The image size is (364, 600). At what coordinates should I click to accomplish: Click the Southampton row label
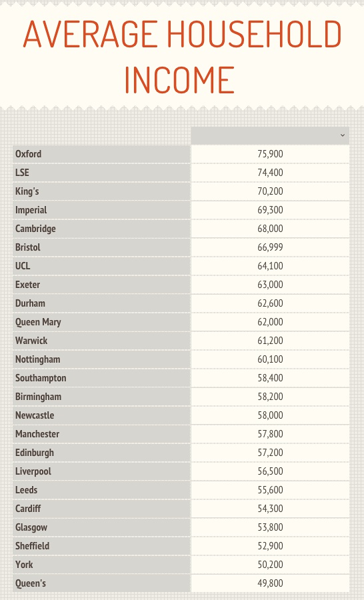pyautogui.click(x=101, y=378)
